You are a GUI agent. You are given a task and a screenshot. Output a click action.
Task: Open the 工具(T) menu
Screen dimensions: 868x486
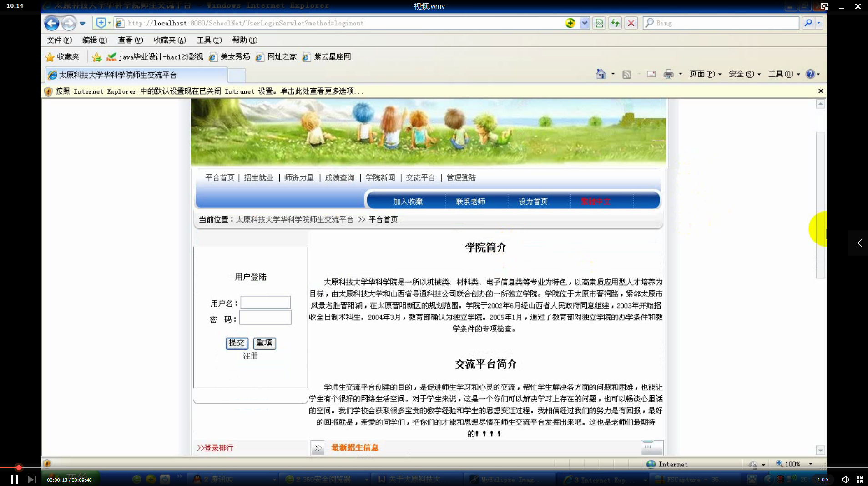tap(209, 40)
